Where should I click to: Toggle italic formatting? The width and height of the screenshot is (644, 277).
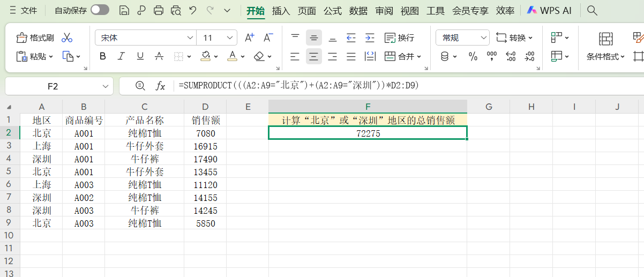pos(121,56)
